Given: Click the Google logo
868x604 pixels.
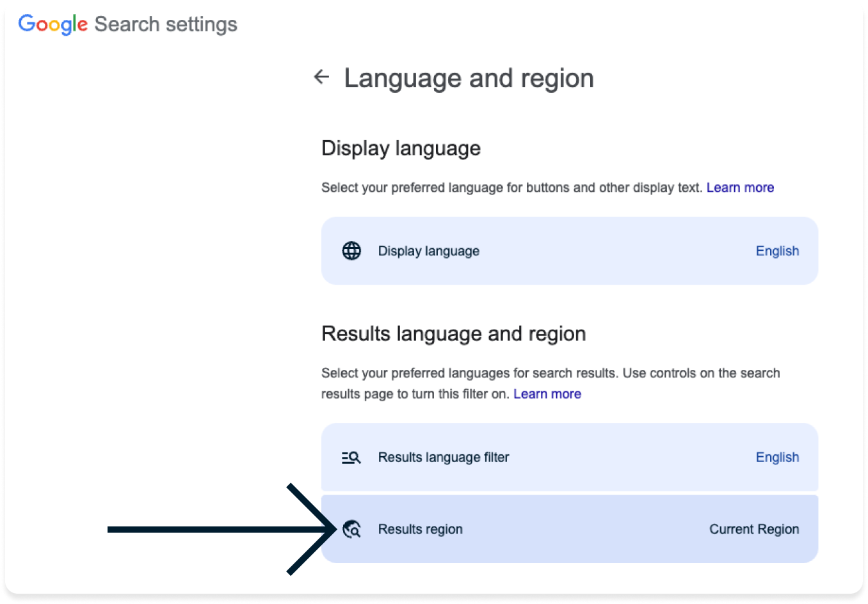Looking at the screenshot, I should [x=53, y=24].
